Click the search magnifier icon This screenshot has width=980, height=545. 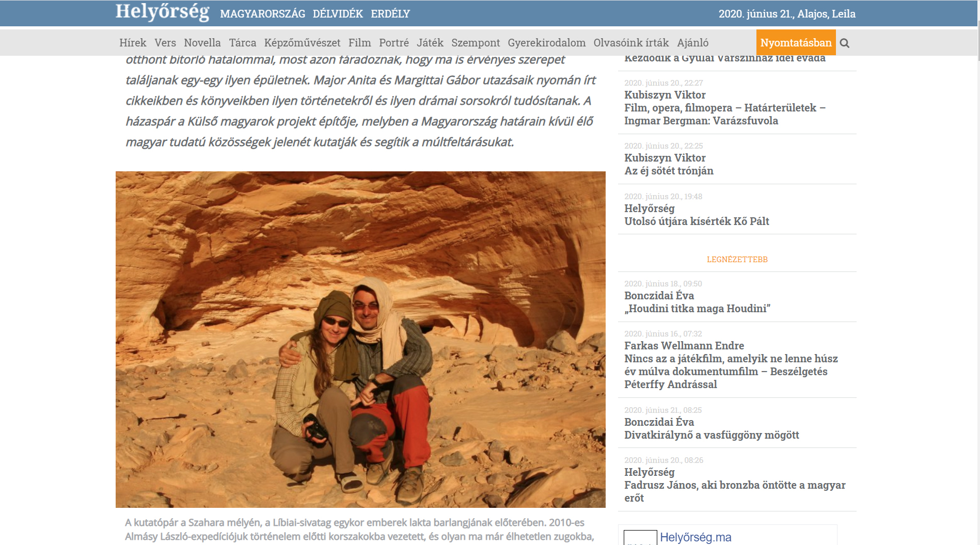(844, 43)
